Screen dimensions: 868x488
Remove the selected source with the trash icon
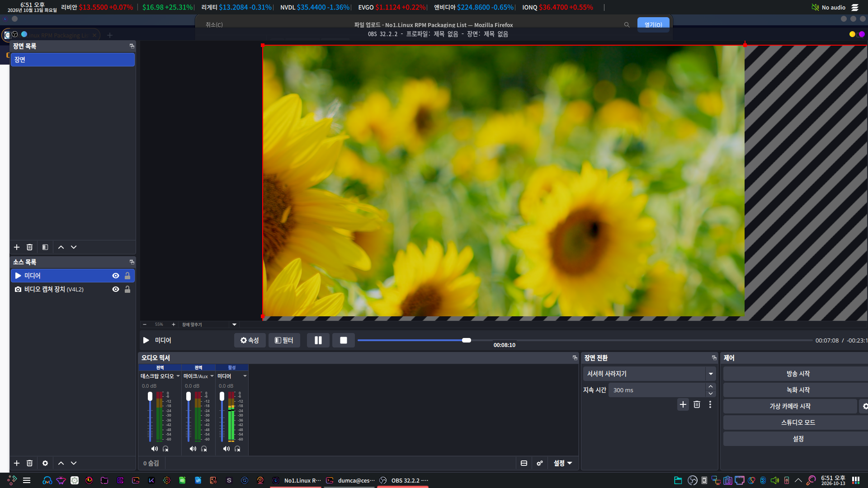(29, 463)
